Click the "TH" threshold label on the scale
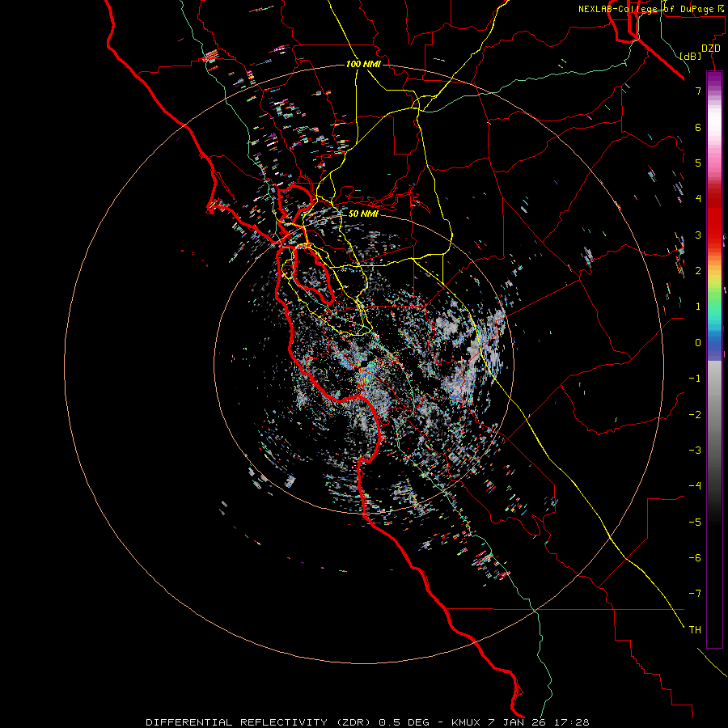Image resolution: width=728 pixels, height=728 pixels. 695,630
